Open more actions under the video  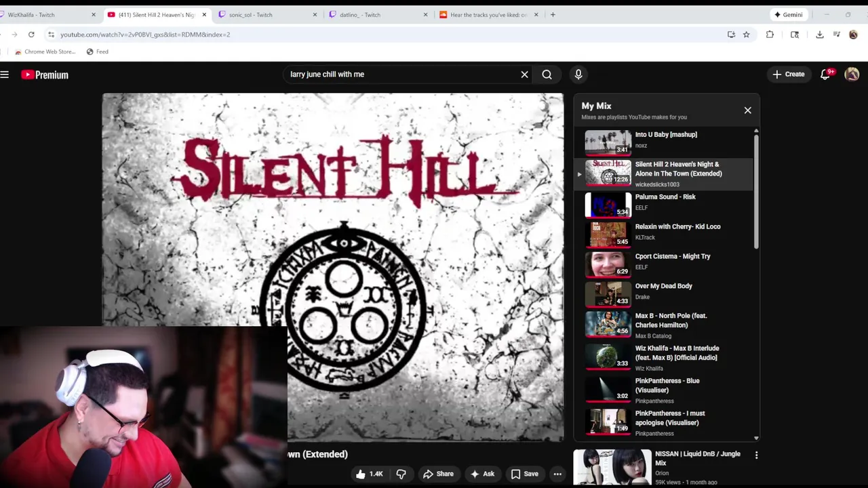click(557, 474)
